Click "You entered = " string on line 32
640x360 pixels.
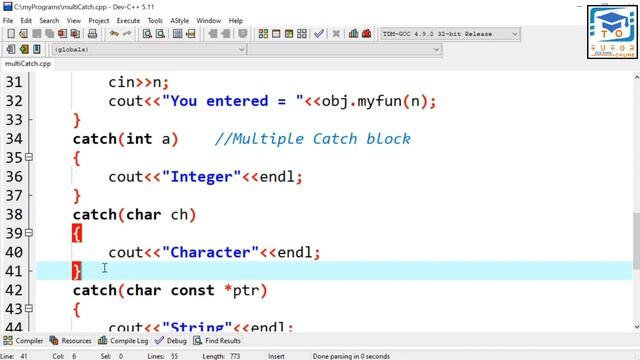(233, 101)
